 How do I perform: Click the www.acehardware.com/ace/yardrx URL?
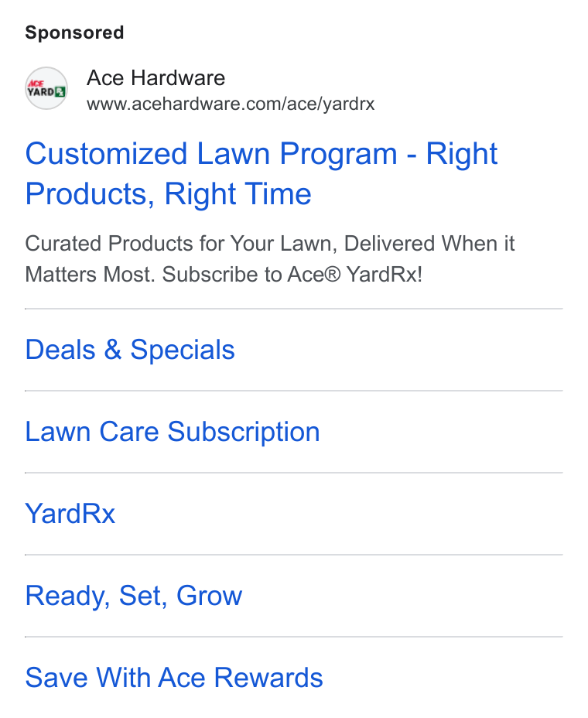pos(231,104)
